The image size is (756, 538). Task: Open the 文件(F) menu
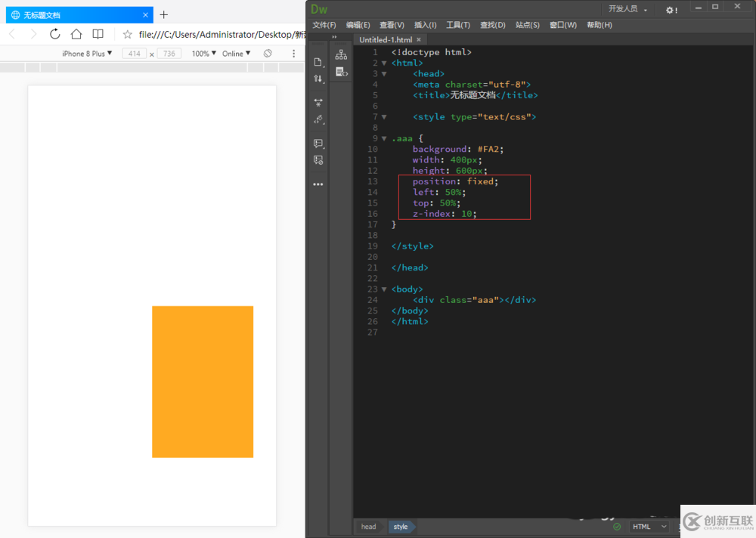324,25
